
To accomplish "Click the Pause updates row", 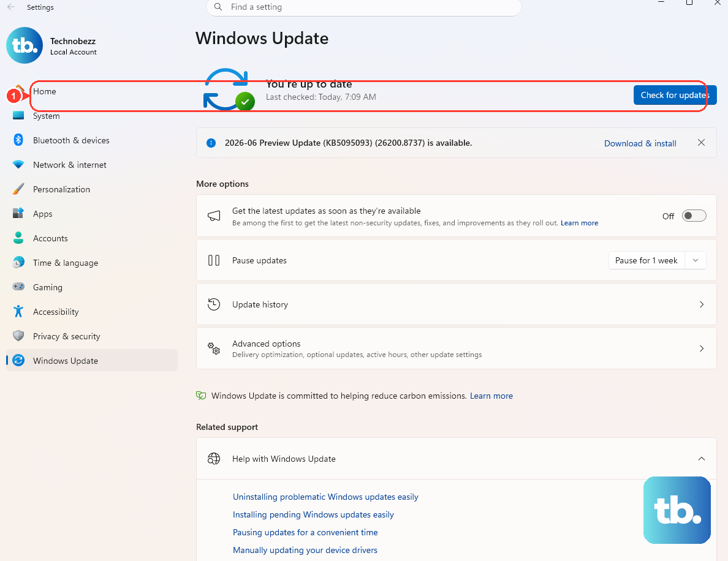I will point(456,260).
